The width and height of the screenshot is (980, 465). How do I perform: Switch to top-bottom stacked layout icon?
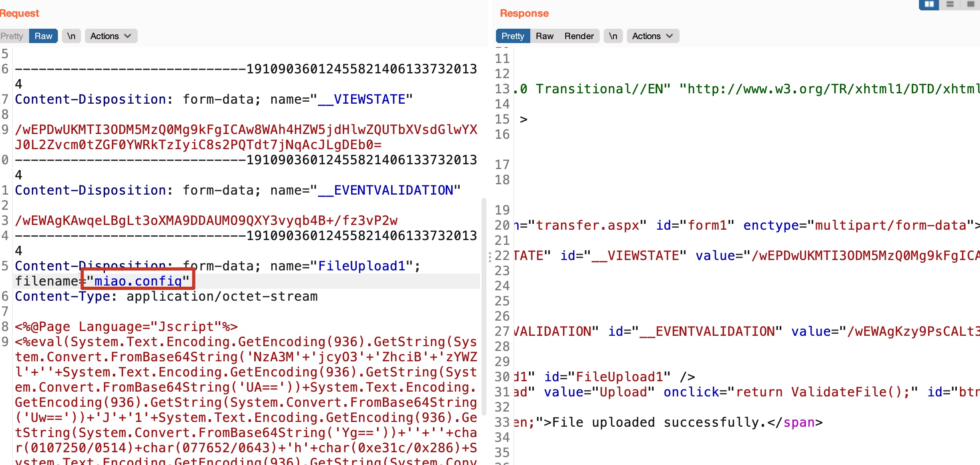pyautogui.click(x=950, y=4)
